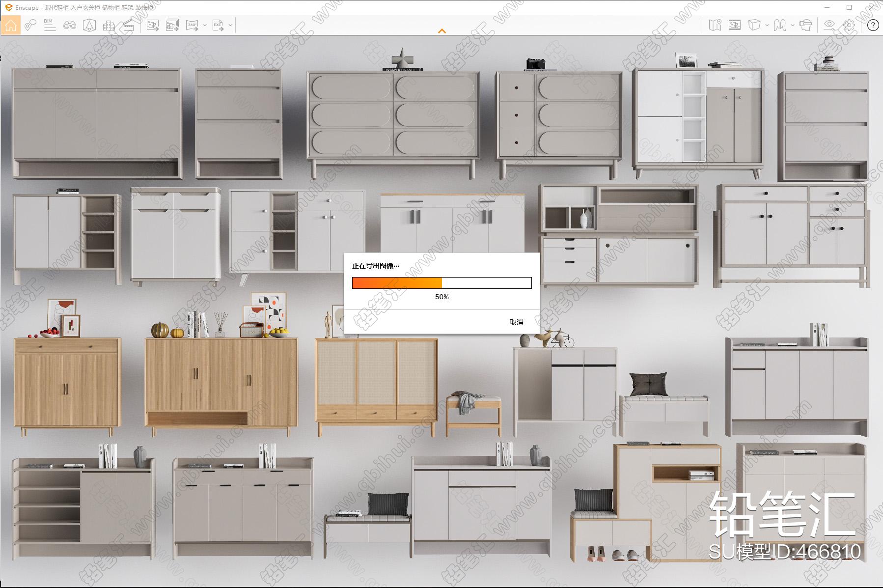Select the cube projection mode icon
This screenshot has width=883, height=588.
pyautogui.click(x=754, y=25)
